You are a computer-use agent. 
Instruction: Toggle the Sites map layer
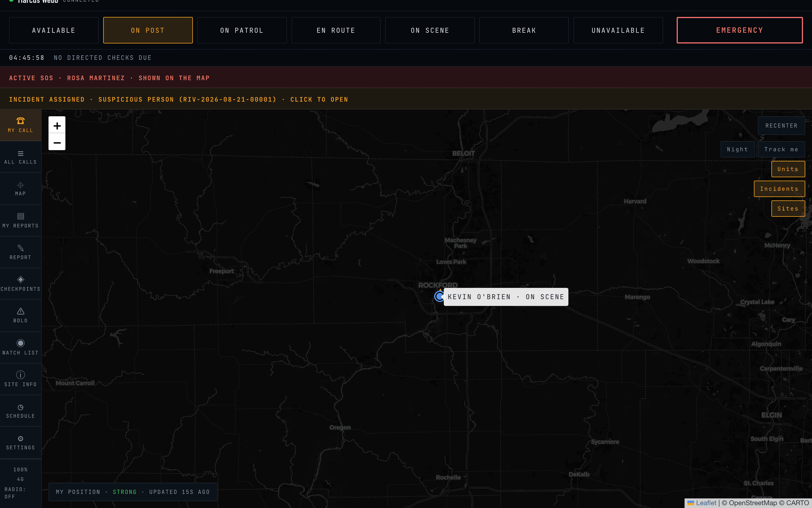pos(788,209)
